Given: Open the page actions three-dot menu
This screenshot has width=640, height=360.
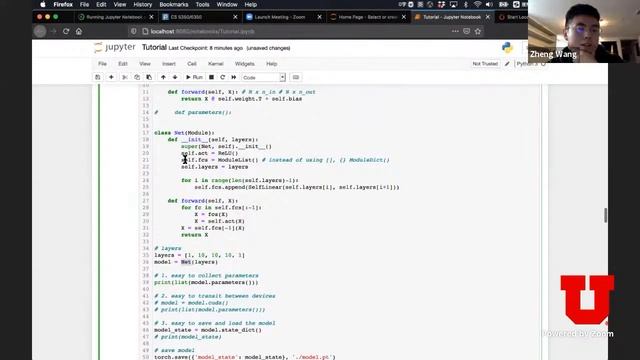Looking at the screenshot, I should coord(455,31).
